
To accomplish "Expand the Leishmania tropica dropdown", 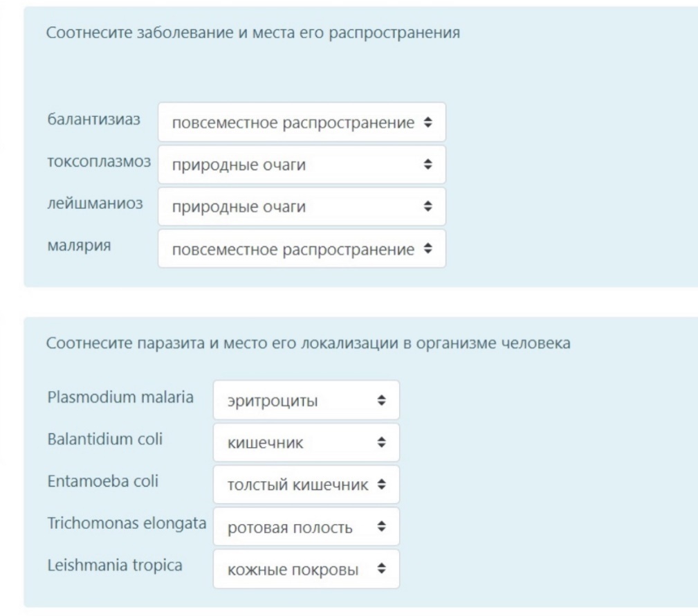I will (x=306, y=569).
